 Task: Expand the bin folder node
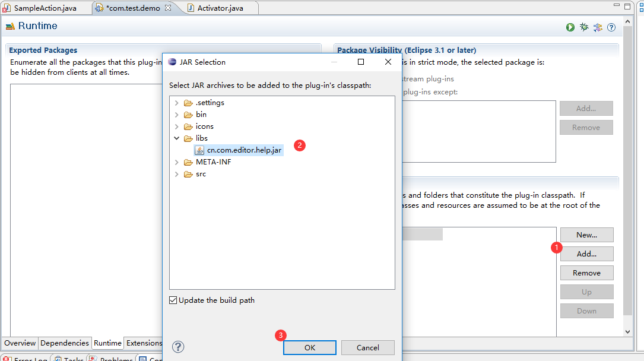[x=177, y=115]
